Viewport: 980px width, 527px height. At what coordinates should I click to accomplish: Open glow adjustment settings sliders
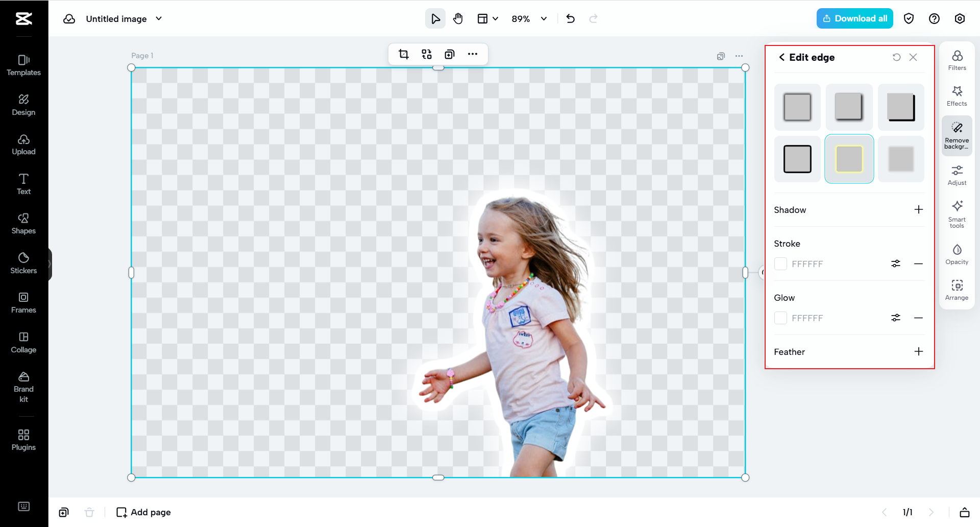[x=896, y=318]
